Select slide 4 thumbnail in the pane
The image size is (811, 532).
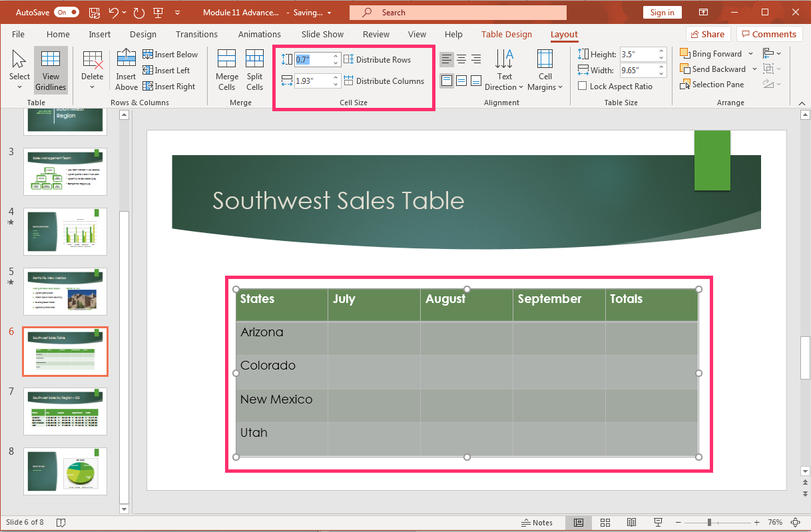(x=65, y=231)
